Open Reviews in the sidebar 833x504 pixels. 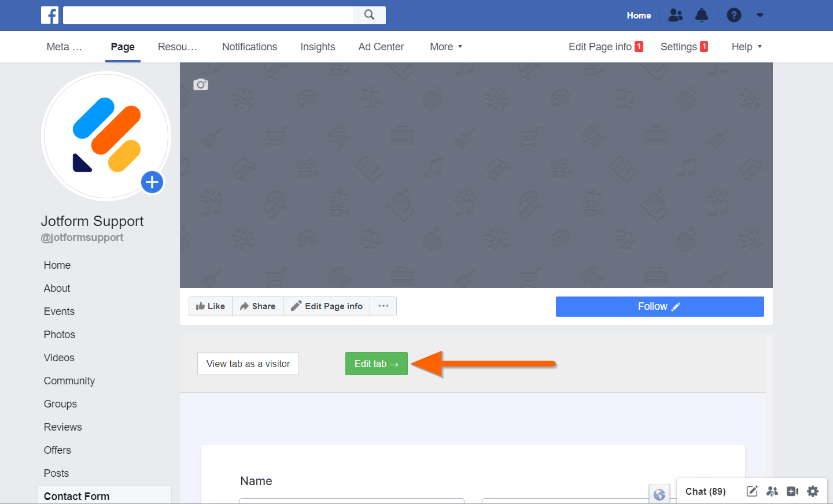[x=63, y=427]
